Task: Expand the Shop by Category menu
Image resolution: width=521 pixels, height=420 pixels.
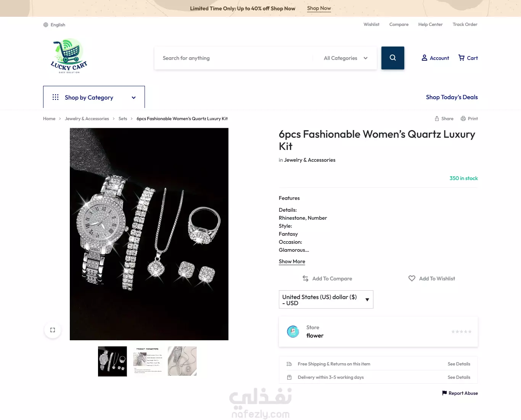Action: point(94,97)
